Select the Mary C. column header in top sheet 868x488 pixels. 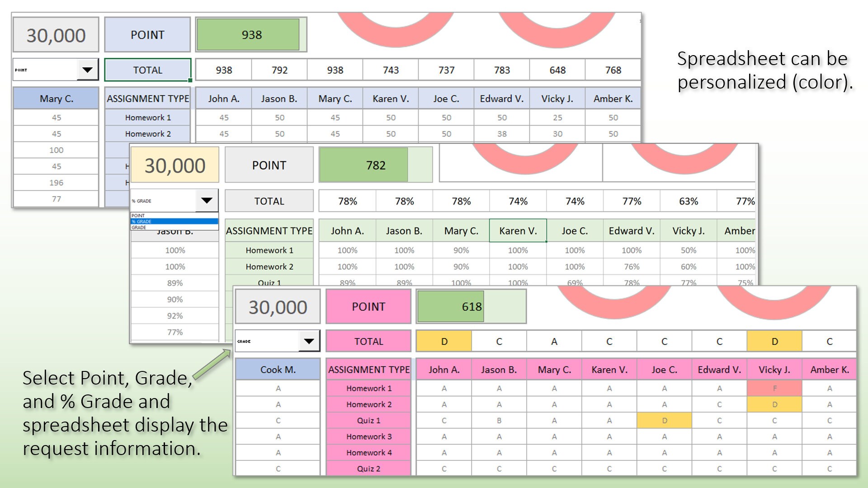coord(56,98)
